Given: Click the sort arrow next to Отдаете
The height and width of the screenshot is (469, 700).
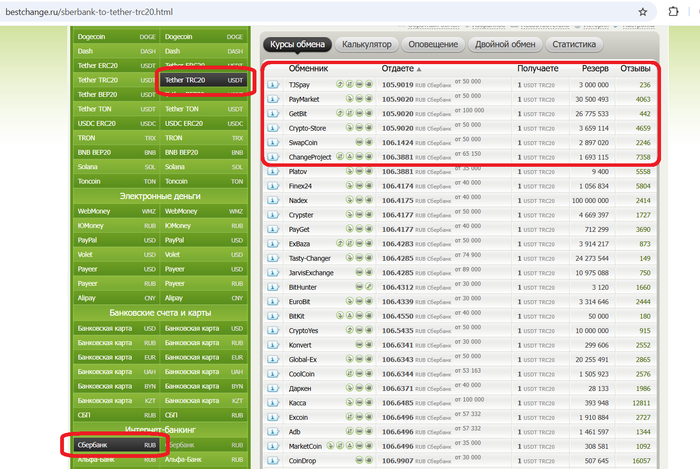Looking at the screenshot, I should (x=419, y=70).
